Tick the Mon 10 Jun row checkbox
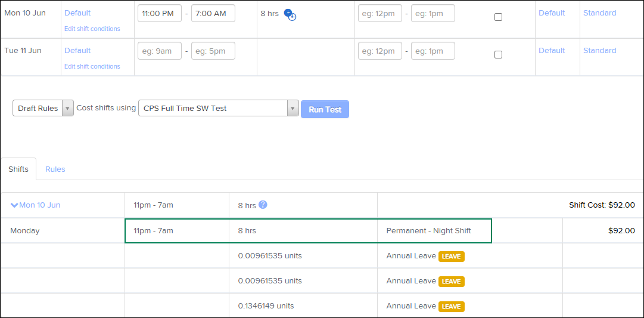644x318 pixels. (498, 17)
